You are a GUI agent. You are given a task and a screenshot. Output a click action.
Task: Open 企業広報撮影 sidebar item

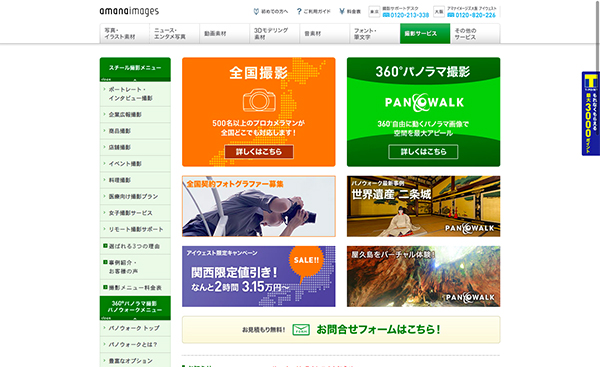click(135, 114)
